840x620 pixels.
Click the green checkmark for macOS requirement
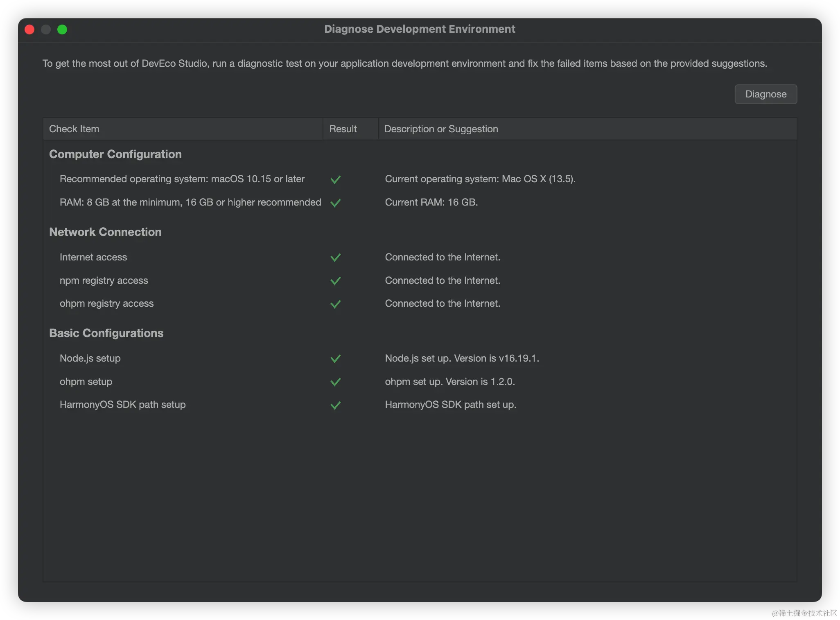pos(335,179)
